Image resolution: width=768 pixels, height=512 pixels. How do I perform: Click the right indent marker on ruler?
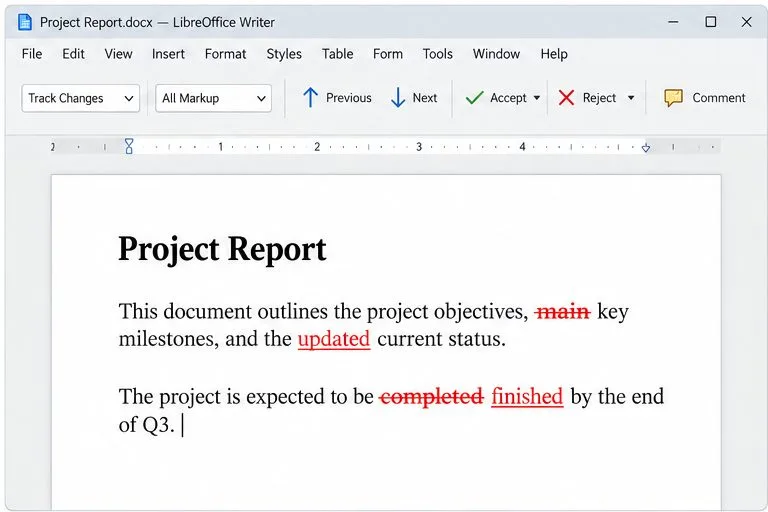point(646,147)
